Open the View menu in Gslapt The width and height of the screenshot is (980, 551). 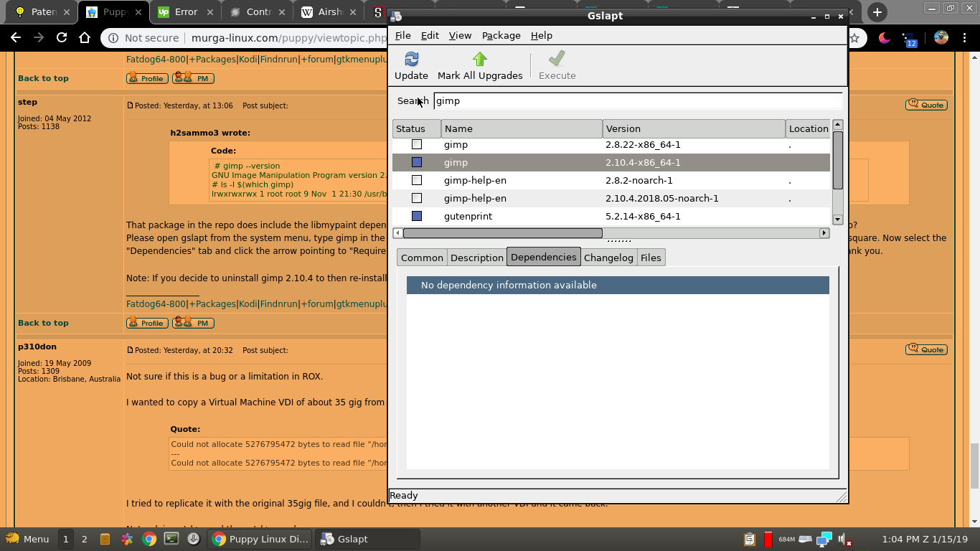460,35
